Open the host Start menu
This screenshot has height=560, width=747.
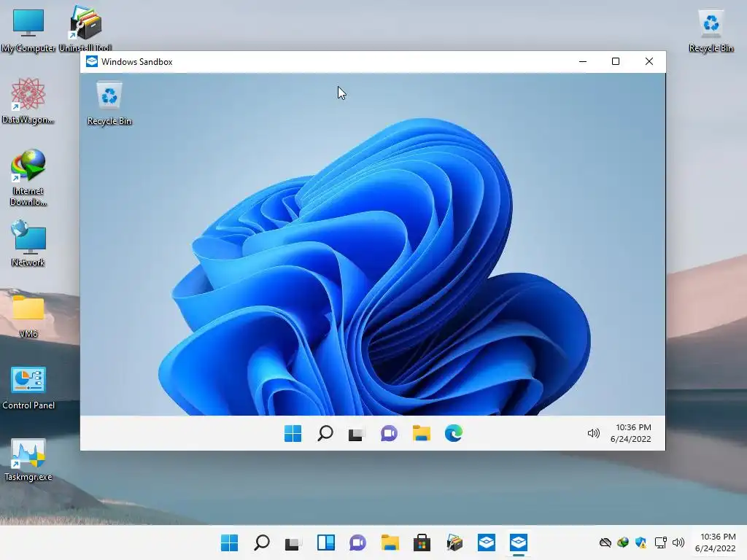coord(229,542)
